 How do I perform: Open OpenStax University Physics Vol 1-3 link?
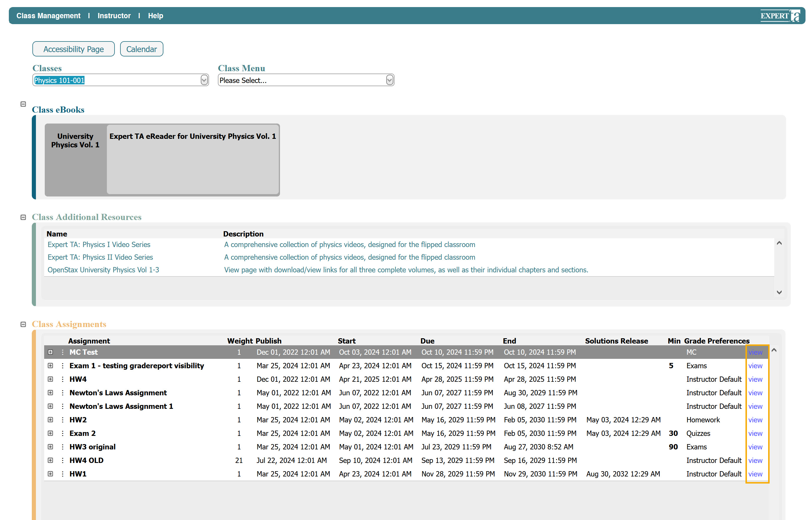tap(103, 270)
